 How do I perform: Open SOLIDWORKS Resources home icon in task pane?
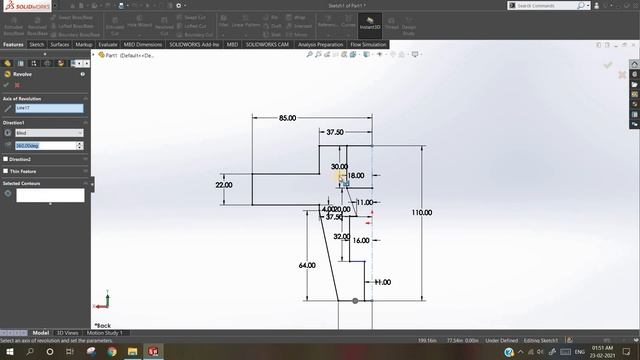tap(634, 64)
